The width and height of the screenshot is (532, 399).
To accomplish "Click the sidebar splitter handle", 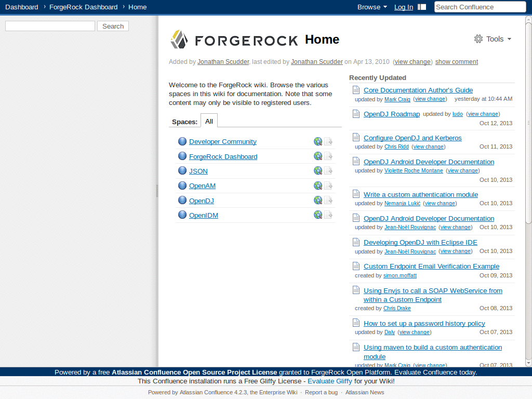I will point(157,191).
